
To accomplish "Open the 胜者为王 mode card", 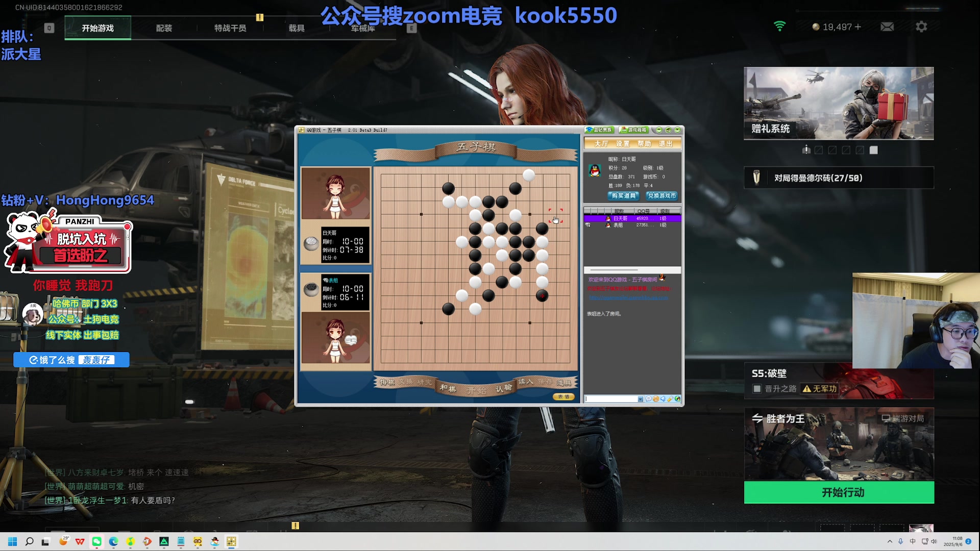I will tap(839, 444).
